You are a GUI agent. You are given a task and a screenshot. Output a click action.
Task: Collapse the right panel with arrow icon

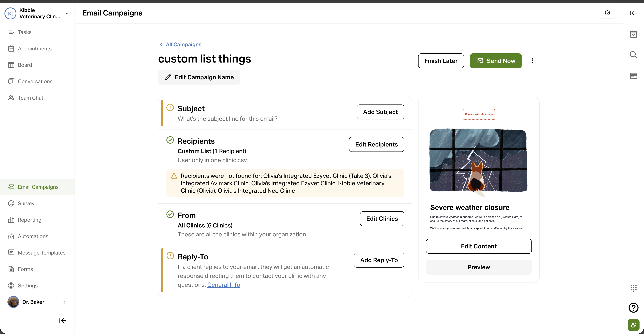point(633,13)
